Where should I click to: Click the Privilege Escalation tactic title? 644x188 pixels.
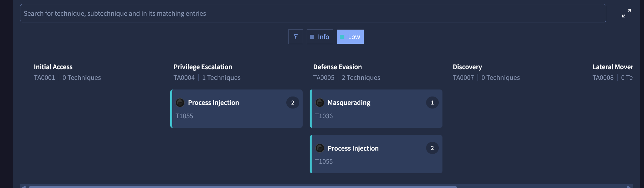pyautogui.click(x=203, y=67)
